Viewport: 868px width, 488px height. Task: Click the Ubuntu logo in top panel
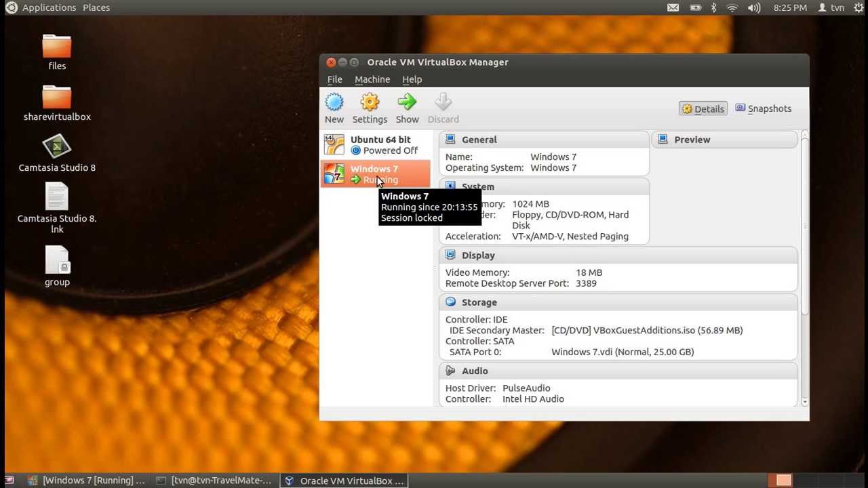pyautogui.click(x=11, y=7)
